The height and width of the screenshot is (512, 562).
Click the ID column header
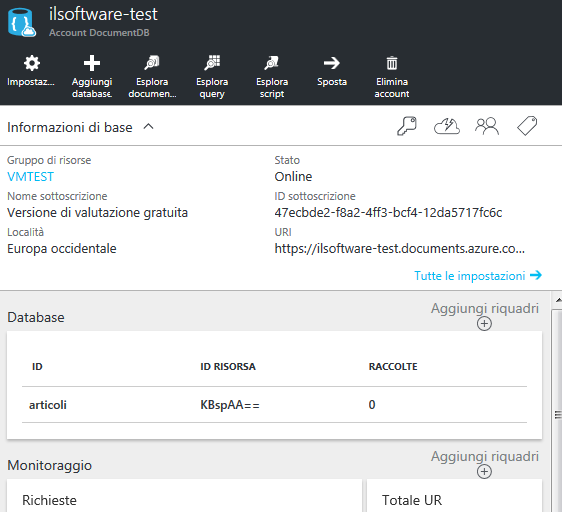(37, 366)
